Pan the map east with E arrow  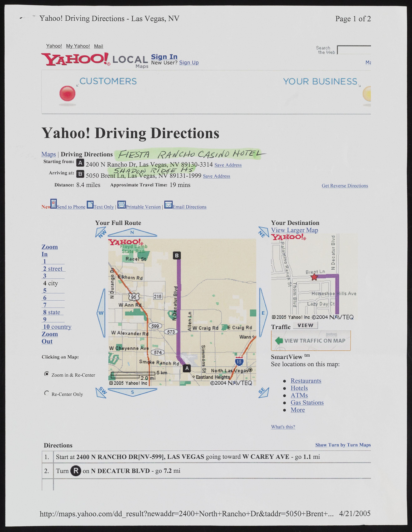[x=263, y=313]
